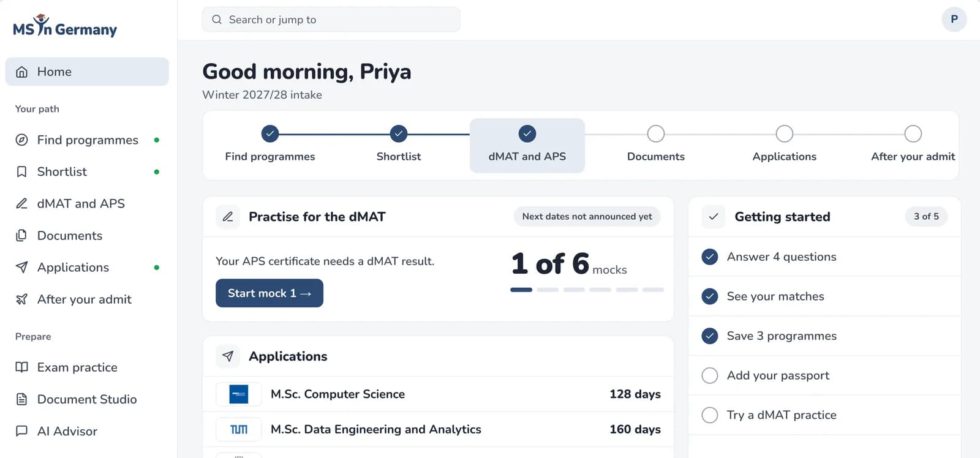
Task: Click the pencil icon beside dMAT and APS
Action: click(x=21, y=204)
